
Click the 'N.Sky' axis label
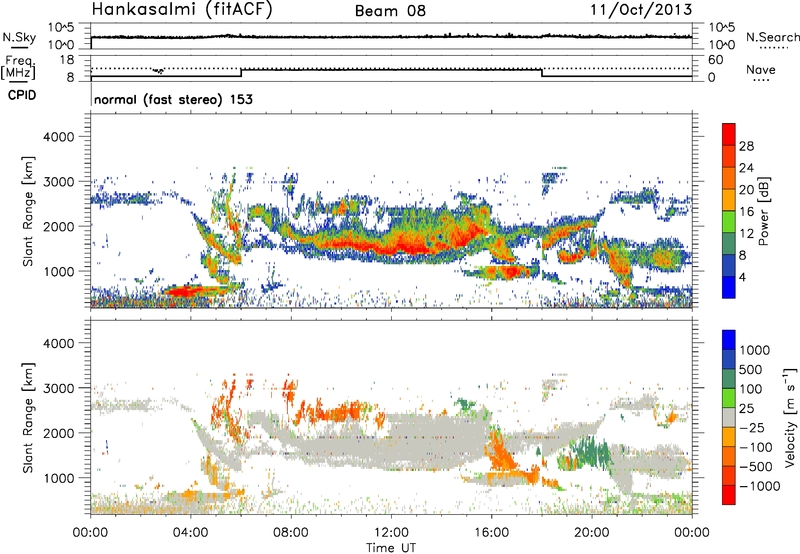[x=19, y=38]
